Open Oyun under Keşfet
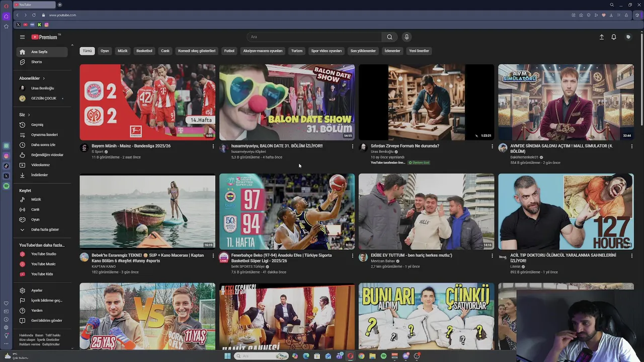 coord(42,219)
